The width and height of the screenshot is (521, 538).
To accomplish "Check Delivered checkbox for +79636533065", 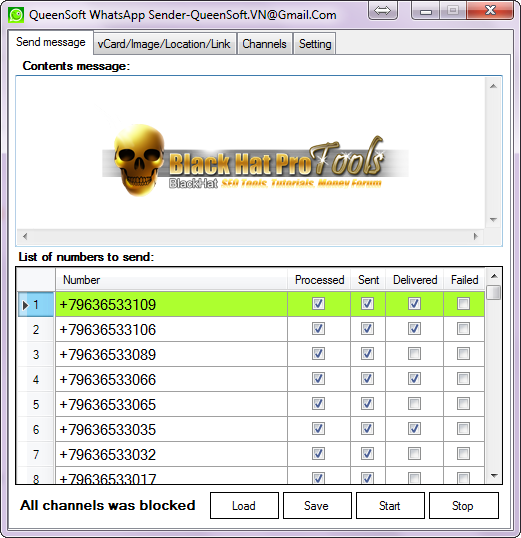I will 414,404.
